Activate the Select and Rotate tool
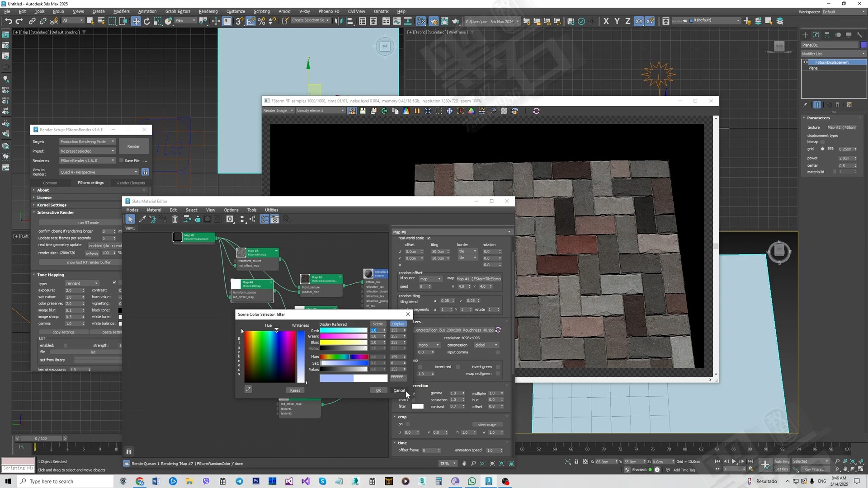Viewport: 868px width, 488px height. (x=146, y=21)
